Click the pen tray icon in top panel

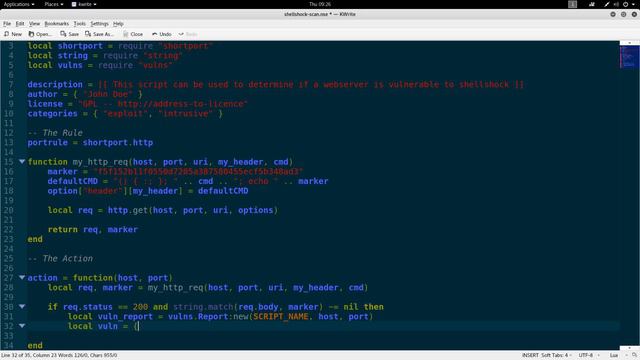pos(607,4)
